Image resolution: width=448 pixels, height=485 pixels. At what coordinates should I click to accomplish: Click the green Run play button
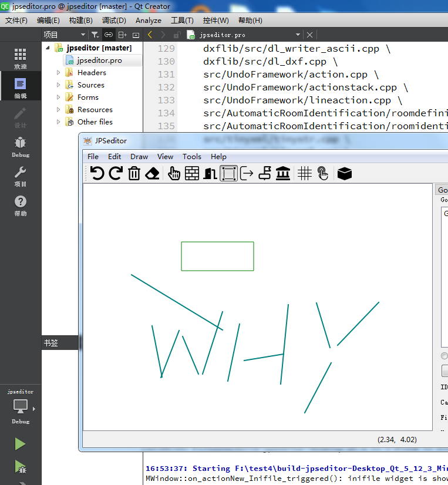click(20, 444)
